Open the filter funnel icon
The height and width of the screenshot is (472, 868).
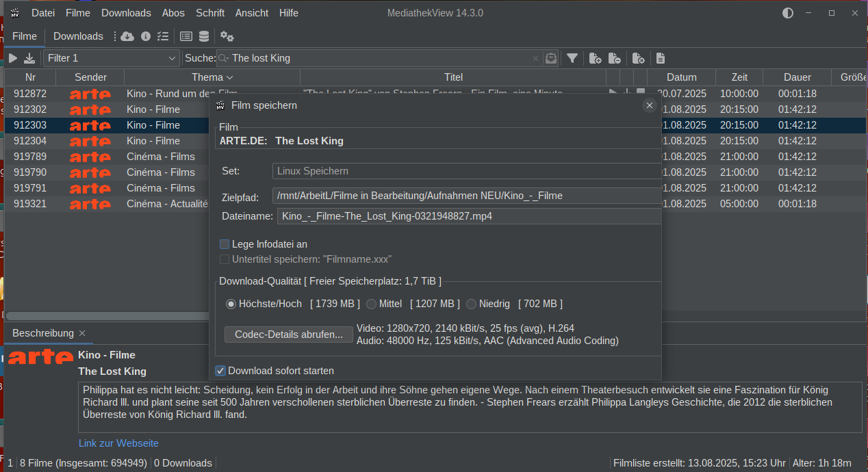tap(572, 58)
